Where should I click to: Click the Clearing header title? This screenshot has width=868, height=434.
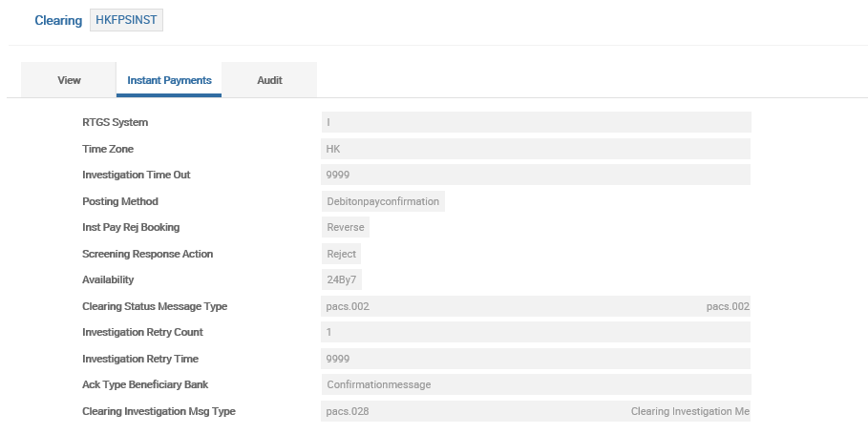tap(58, 20)
